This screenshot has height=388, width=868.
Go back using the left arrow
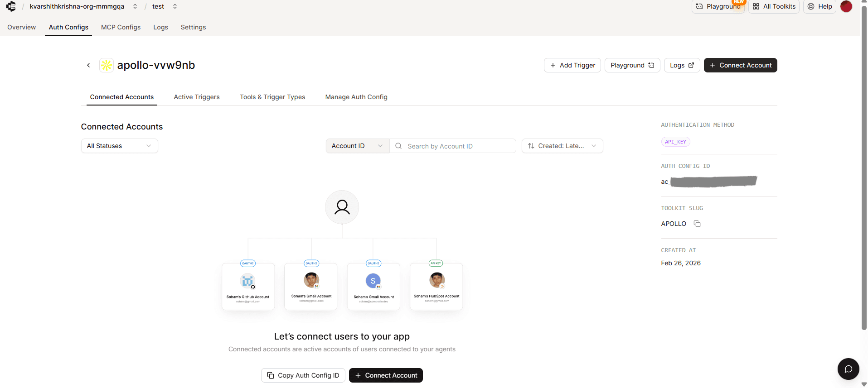88,65
